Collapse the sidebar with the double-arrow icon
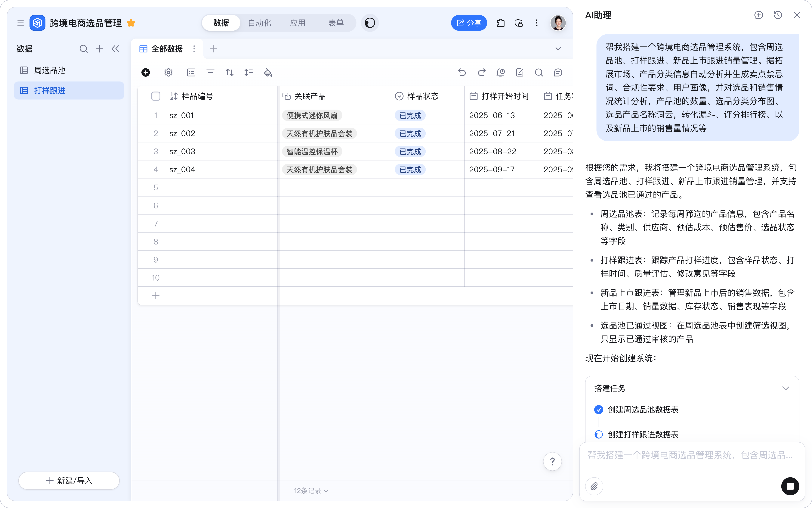This screenshot has width=812, height=508. pyautogui.click(x=116, y=48)
